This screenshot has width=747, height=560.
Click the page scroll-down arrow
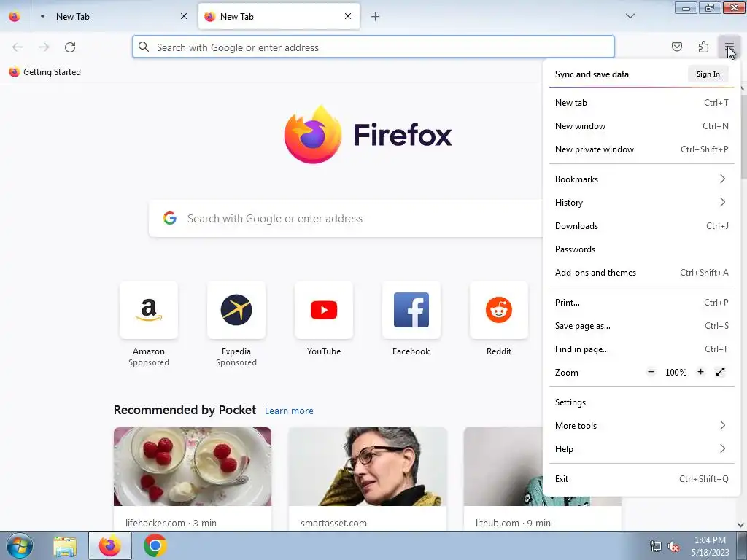click(x=741, y=525)
